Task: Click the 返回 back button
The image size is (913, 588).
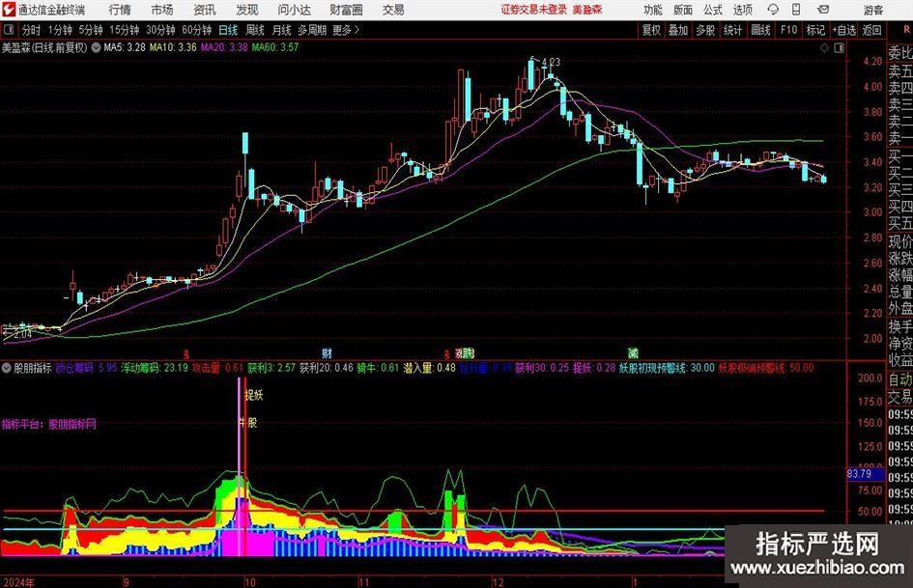Action: pyautogui.click(x=871, y=30)
